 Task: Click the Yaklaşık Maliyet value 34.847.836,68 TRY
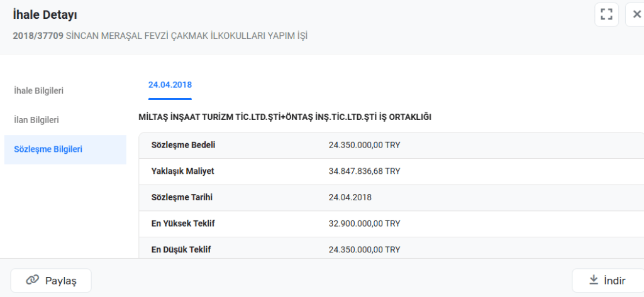click(x=364, y=171)
